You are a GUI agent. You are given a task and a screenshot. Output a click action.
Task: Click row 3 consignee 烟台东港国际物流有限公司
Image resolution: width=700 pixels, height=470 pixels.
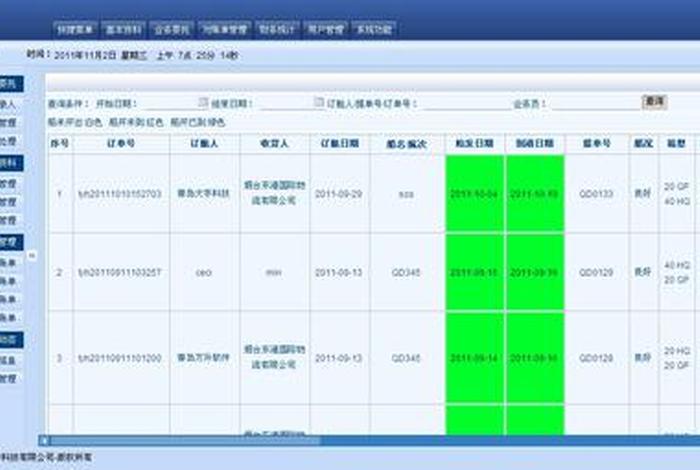(274, 357)
